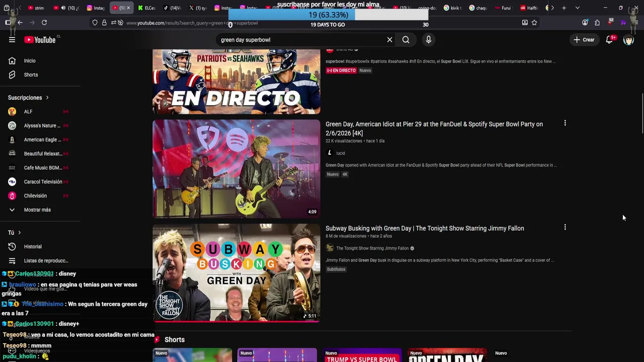Click the Crear button
The height and width of the screenshot is (362, 644).
pos(584,40)
